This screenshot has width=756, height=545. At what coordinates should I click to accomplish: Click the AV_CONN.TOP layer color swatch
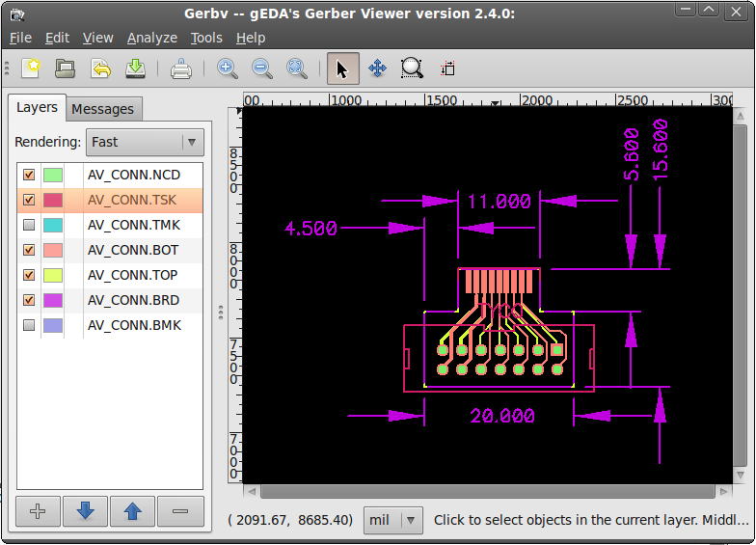tap(53, 275)
